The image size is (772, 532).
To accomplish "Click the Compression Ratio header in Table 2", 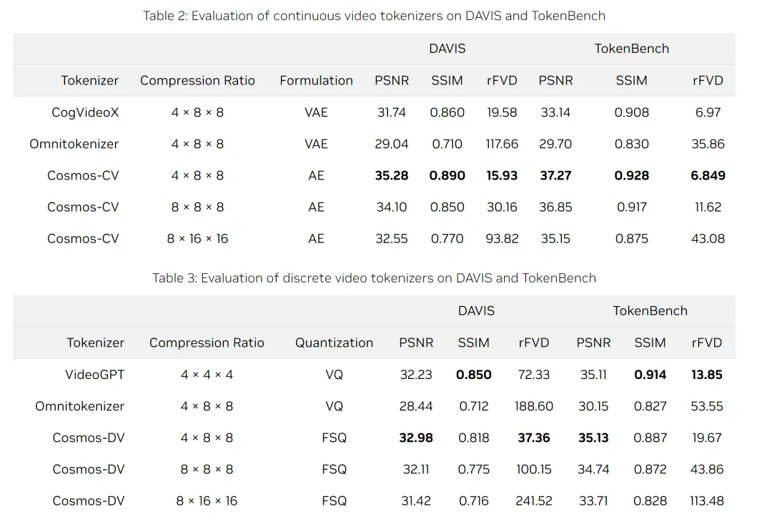I will 197,80.
